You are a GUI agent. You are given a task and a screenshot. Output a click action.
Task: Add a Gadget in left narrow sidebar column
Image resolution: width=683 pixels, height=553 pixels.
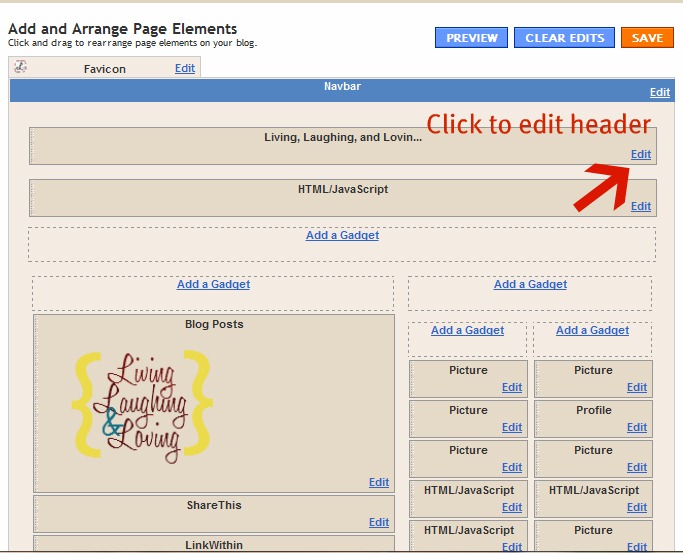[467, 330]
